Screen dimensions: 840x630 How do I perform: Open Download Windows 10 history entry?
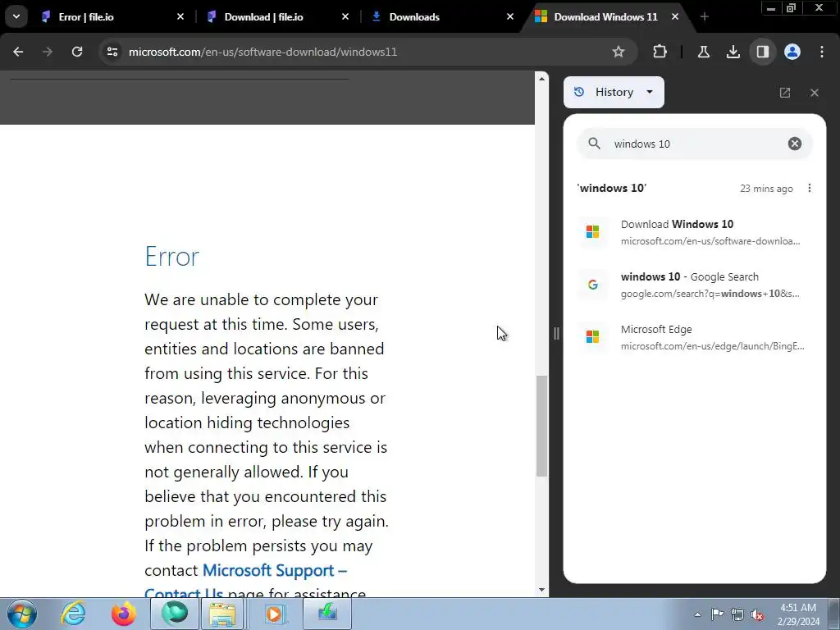pyautogui.click(x=694, y=232)
